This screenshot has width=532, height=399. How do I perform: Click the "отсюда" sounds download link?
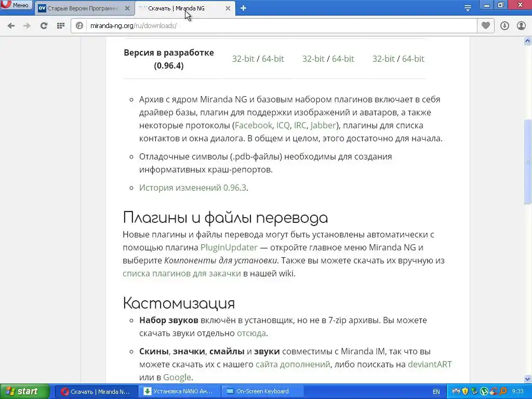coord(251,333)
